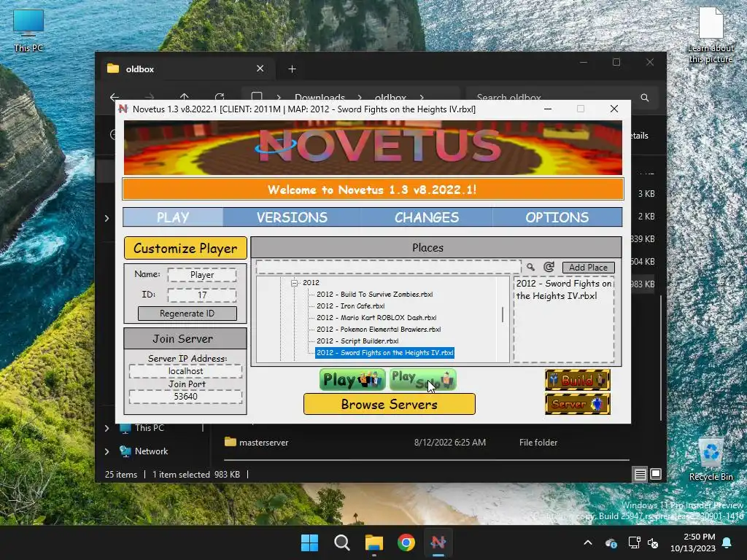Refresh the places list icon

(549, 267)
